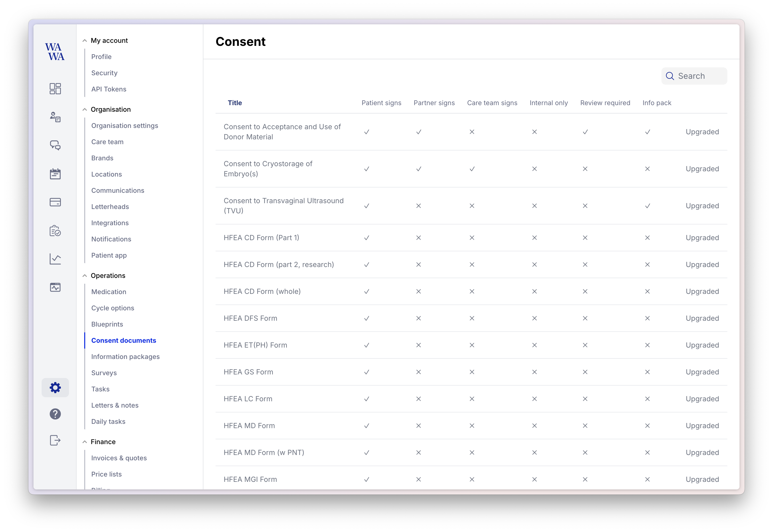Click the patients/people icon
This screenshot has height=532, width=773.
click(56, 116)
